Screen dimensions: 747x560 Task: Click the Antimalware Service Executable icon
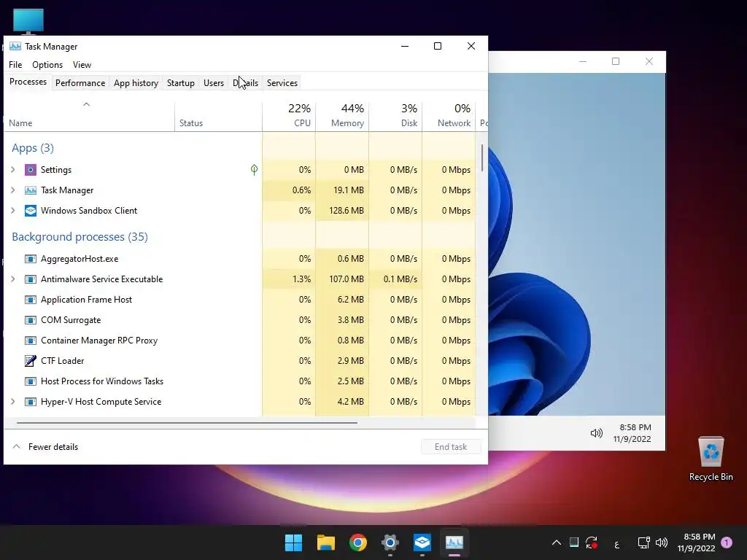click(31, 279)
